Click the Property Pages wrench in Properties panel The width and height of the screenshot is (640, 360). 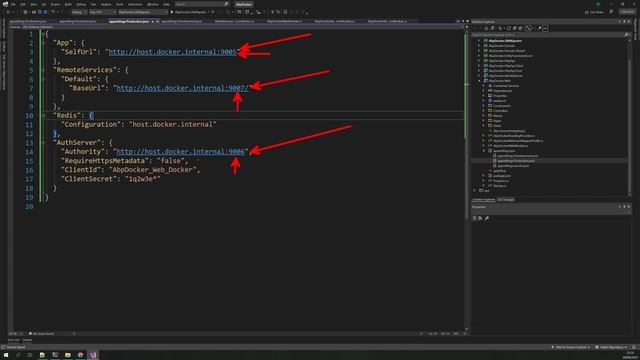pos(487,218)
